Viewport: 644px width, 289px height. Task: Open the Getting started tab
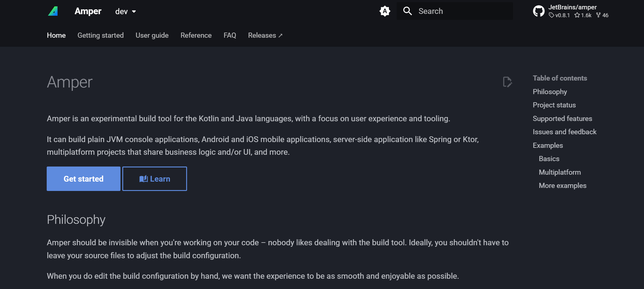101,35
